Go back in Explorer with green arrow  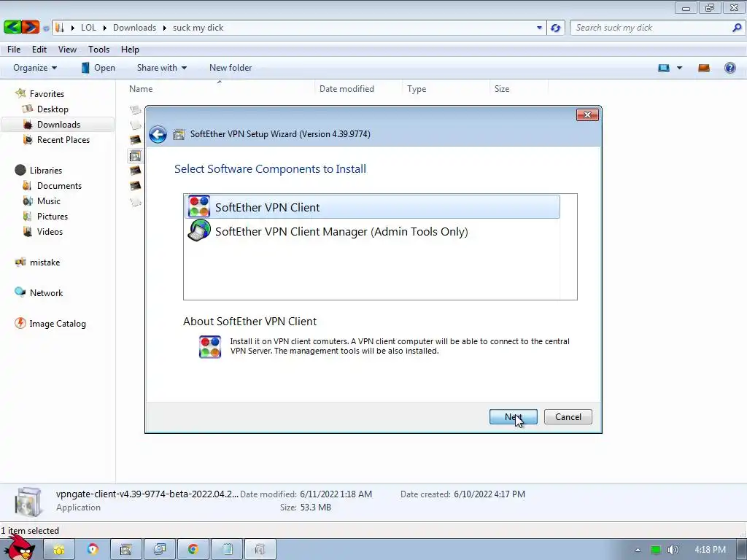tap(12, 27)
